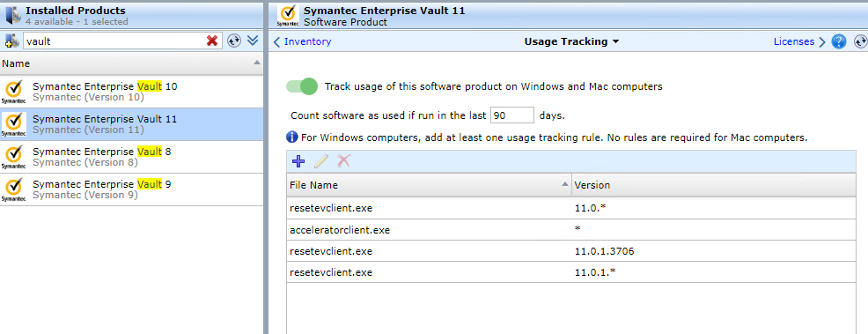868x334 pixels.
Task: Toggle Name column sort arrow
Action: 256,63
